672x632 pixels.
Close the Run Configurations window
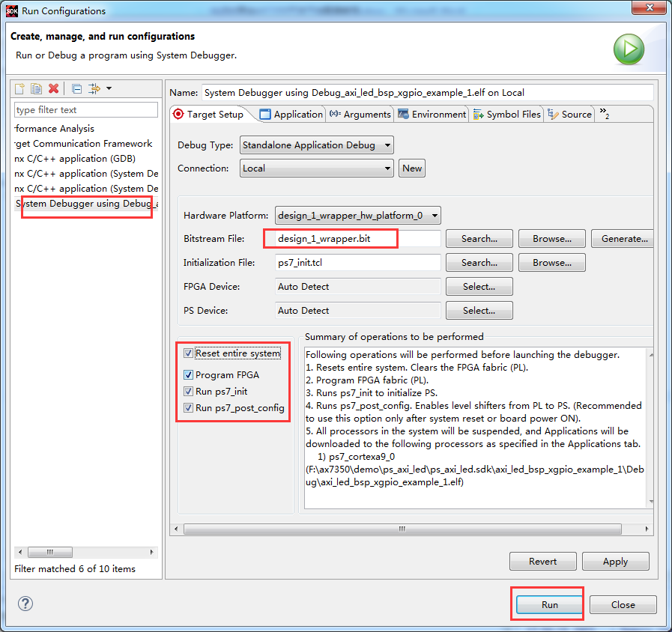649,7
